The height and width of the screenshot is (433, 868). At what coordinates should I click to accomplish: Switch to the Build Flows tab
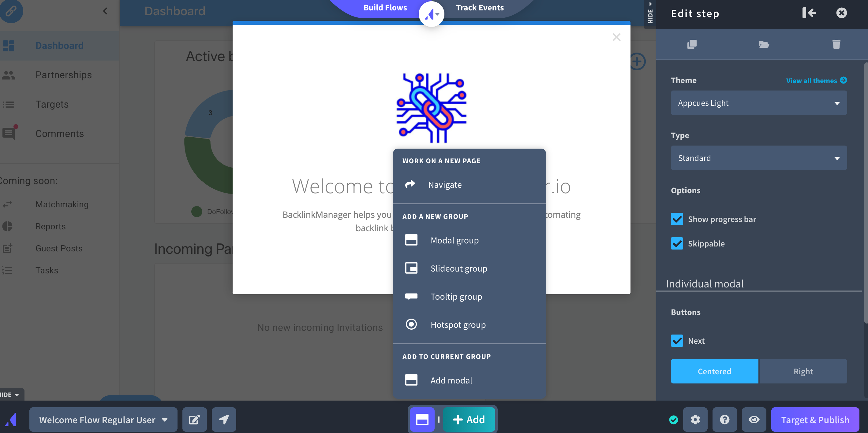tap(384, 7)
